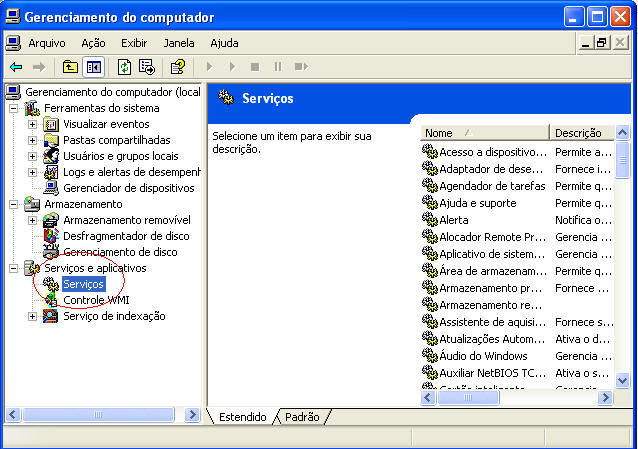The height and width of the screenshot is (449, 638).
Task: Select Serviços tree item
Action: tap(84, 284)
